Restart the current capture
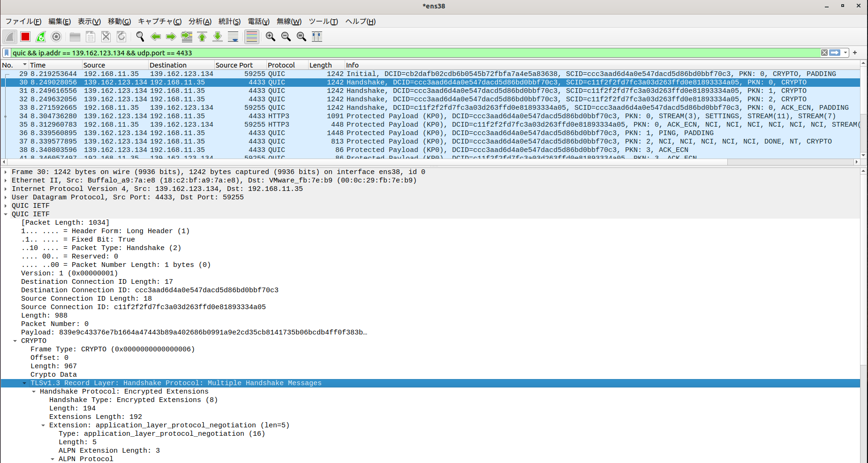This screenshot has height=463, width=868. tap(40, 37)
